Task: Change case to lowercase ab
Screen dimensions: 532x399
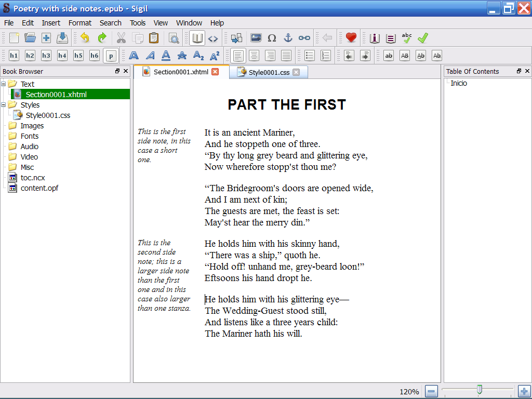Action: 389,56
